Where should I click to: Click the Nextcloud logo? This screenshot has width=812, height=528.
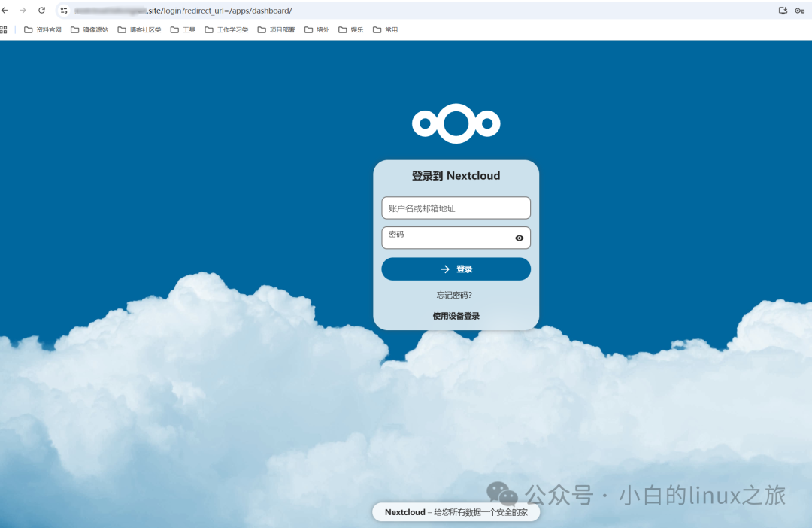(456, 123)
